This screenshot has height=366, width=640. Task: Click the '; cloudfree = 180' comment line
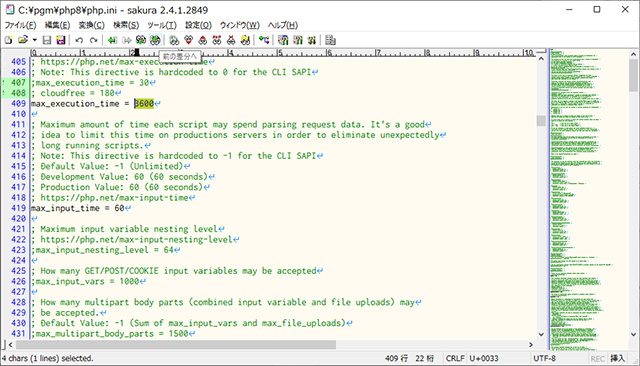click(x=73, y=93)
